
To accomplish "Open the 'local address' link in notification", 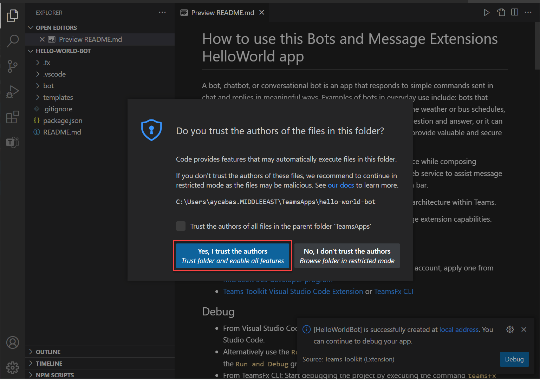I will pyautogui.click(x=459, y=329).
